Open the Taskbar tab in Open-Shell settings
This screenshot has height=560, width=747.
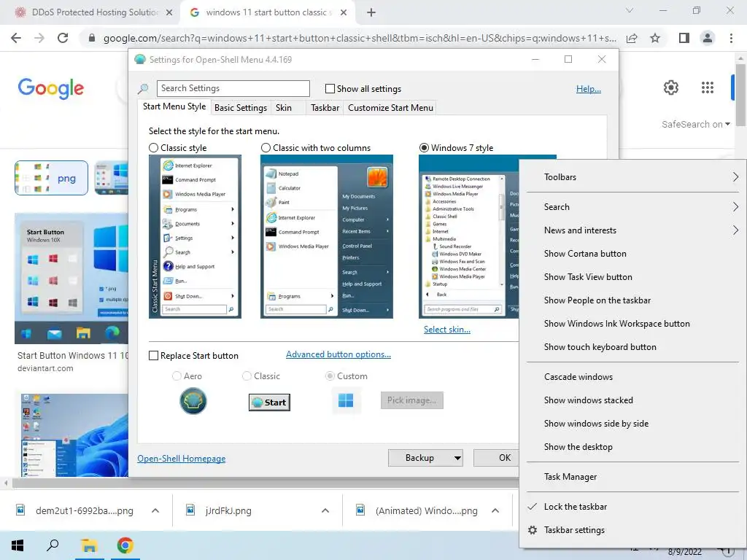(325, 108)
